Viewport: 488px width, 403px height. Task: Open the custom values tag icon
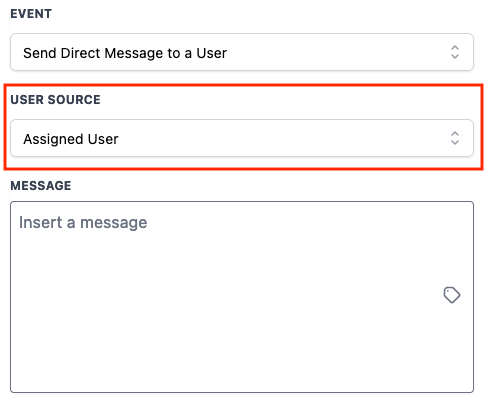pos(452,295)
